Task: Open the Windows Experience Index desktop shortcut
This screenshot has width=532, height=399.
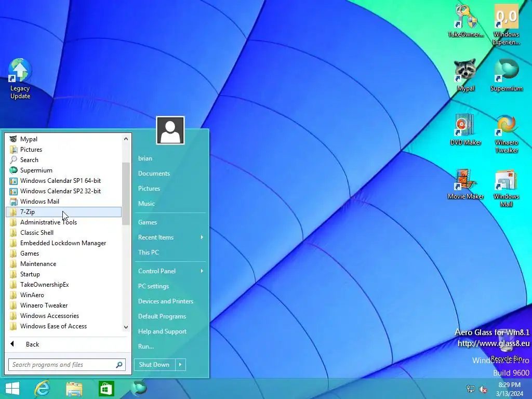Action: point(506,25)
